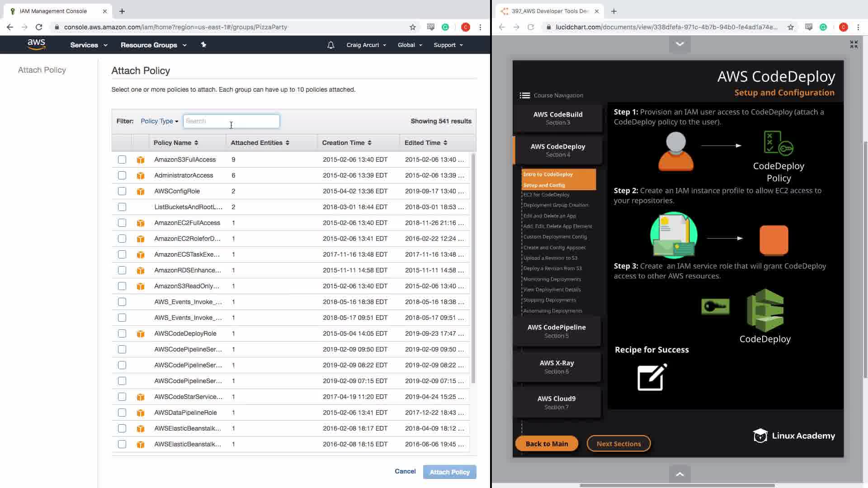Exit fullscreen with the collapse arrows icon
The image size is (868, 488).
(854, 44)
